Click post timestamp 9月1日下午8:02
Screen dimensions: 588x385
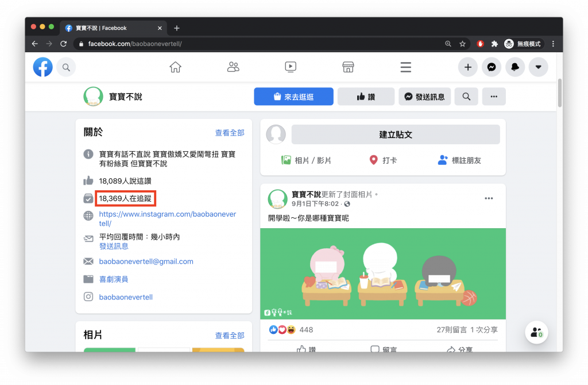coord(315,204)
